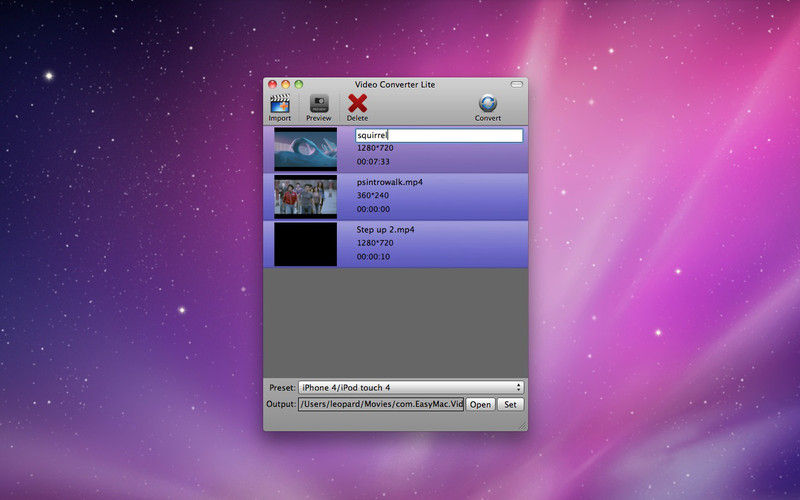The width and height of the screenshot is (800, 500).
Task: Click inside the squirrel filename text field
Action: click(x=439, y=135)
